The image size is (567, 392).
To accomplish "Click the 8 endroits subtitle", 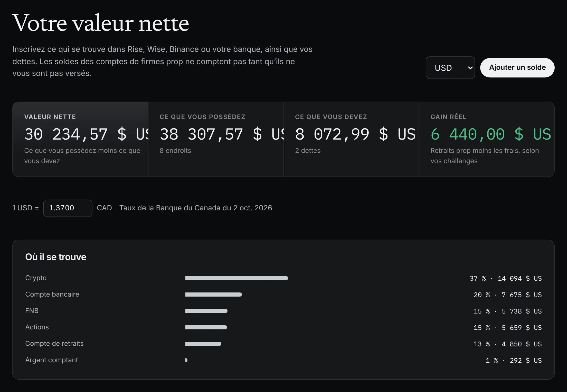I will click(175, 151).
